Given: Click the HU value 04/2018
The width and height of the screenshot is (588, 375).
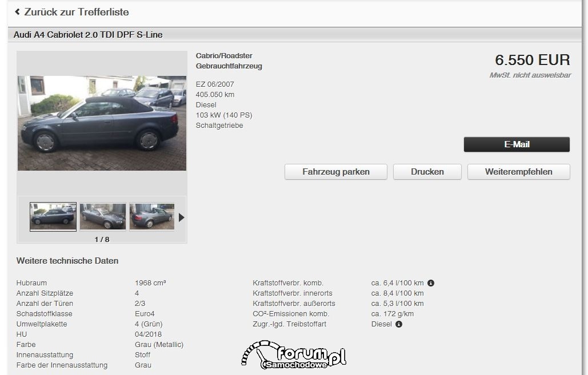Looking at the screenshot, I should pyautogui.click(x=148, y=334).
